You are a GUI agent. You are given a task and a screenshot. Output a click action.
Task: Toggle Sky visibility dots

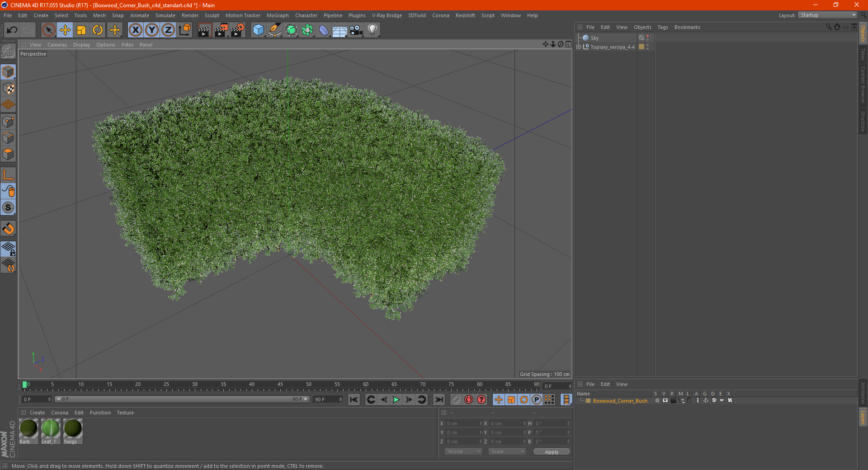(648, 38)
